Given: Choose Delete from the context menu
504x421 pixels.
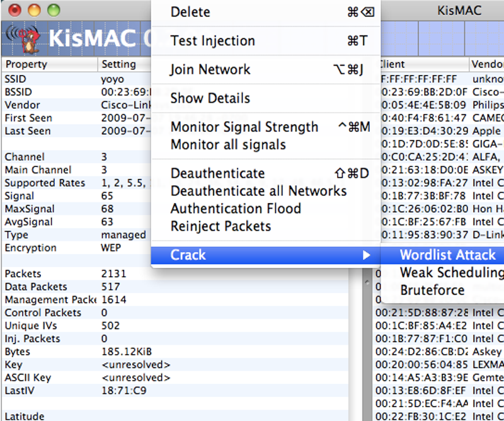Looking at the screenshot, I should click(x=265, y=12).
